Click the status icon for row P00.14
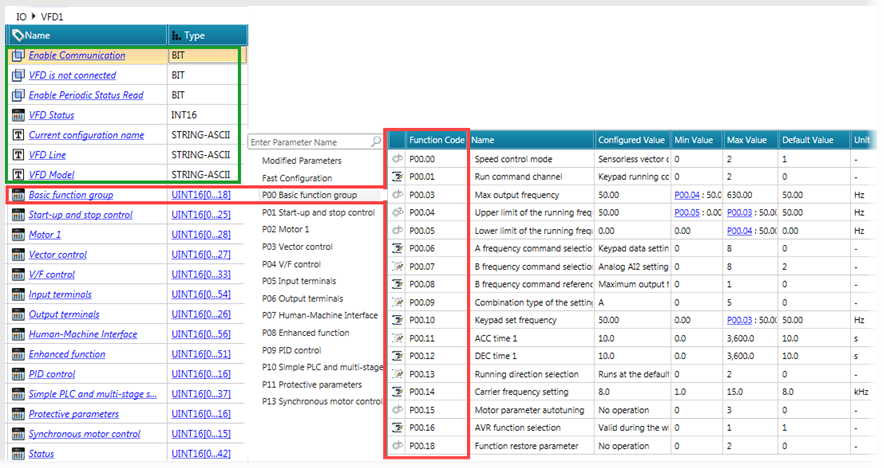884x468 pixels. point(397,392)
